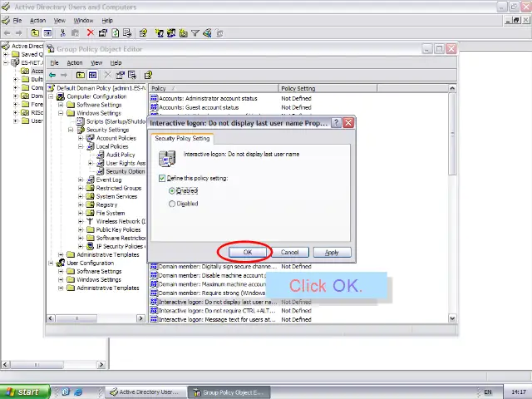Click the Filter funnel icon

point(195,33)
